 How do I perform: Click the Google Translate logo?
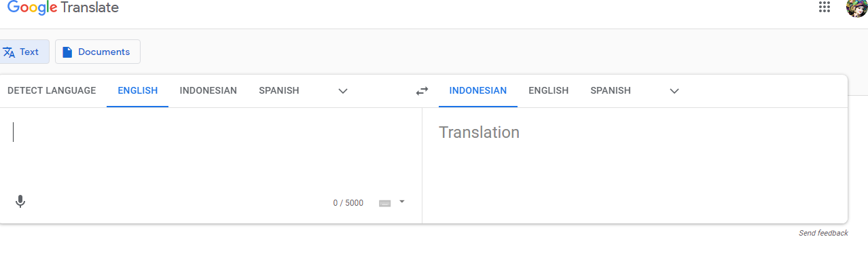click(x=63, y=8)
